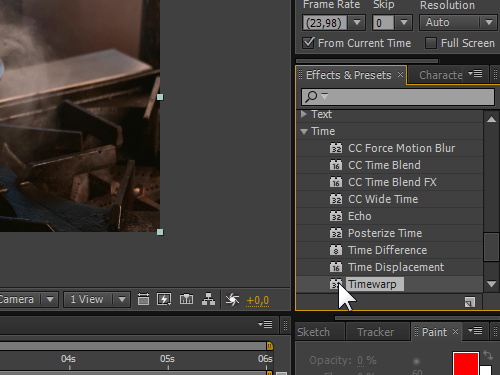Screen dimensions: 500x375
Task: Toggle Pixel Aspect Ratio Correction in viewer
Action: click(x=143, y=299)
